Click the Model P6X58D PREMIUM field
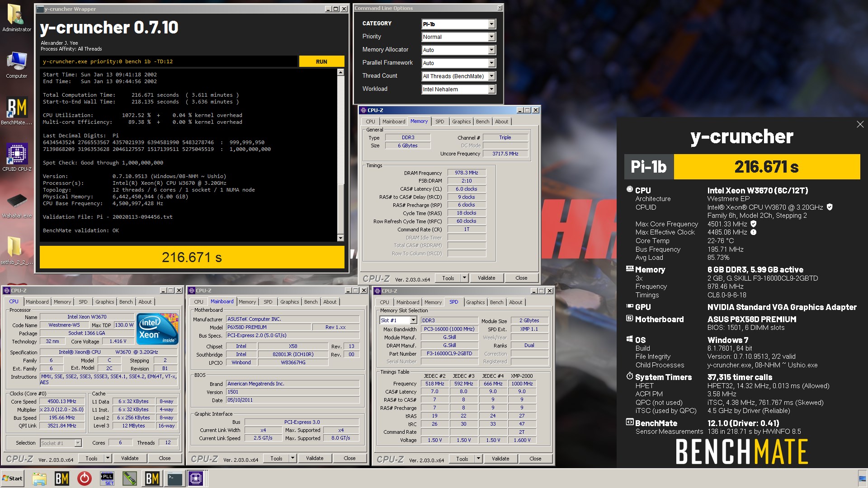Viewport: 868px width, 488px height. pyautogui.click(x=268, y=327)
